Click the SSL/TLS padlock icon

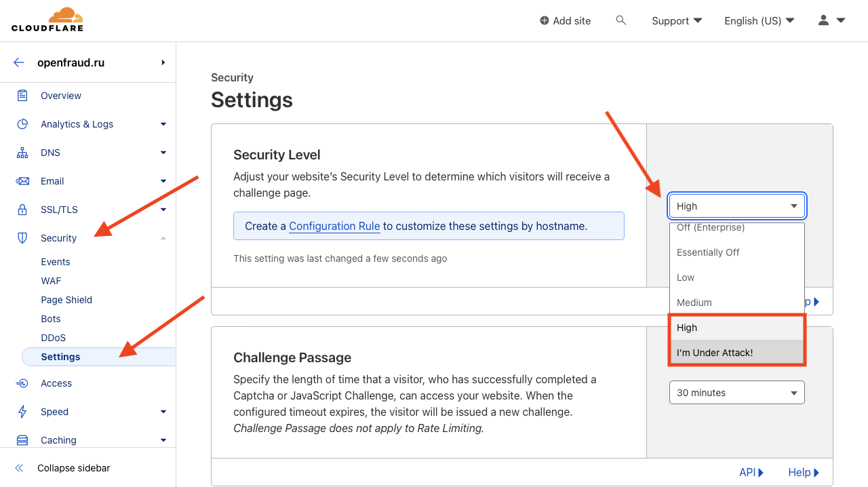22,210
